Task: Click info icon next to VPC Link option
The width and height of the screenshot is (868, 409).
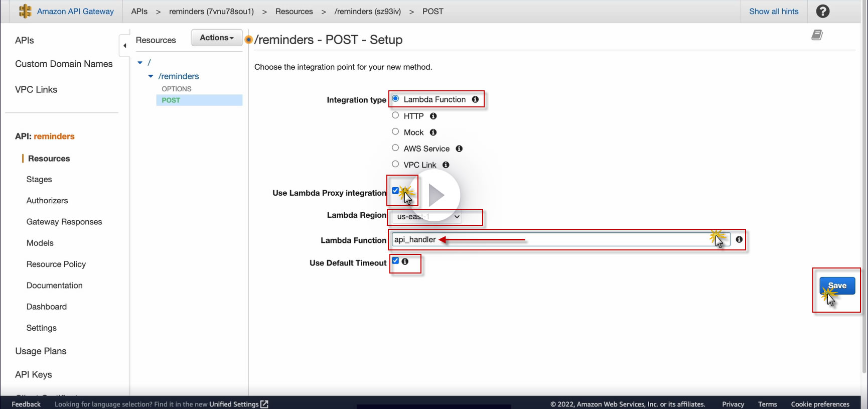Action: (x=446, y=165)
